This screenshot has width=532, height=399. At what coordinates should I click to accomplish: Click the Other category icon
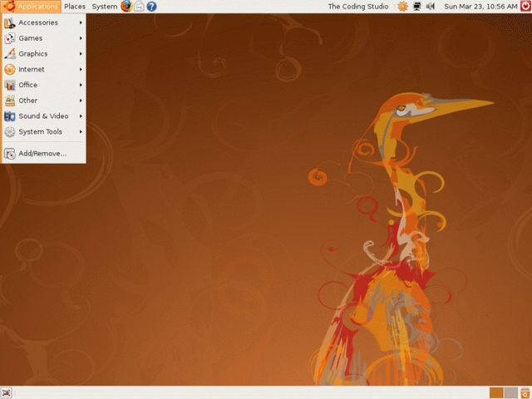pyautogui.click(x=9, y=101)
